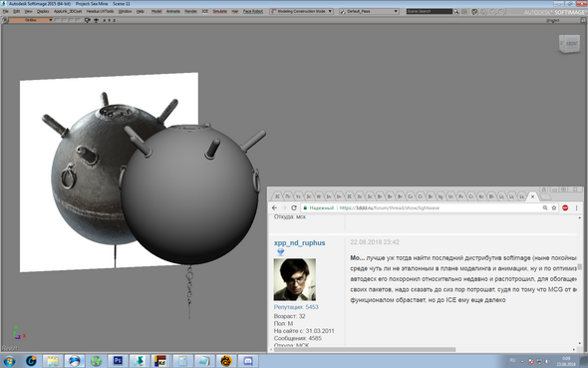Switch to the Hair toolbar
Screen dimensions: 588x368
coord(235,12)
